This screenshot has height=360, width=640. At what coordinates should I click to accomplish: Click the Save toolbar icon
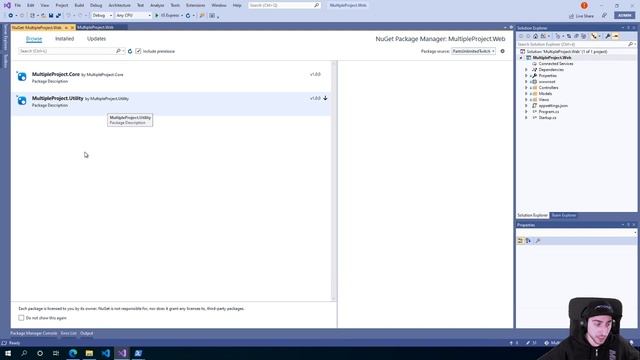(x=51, y=16)
